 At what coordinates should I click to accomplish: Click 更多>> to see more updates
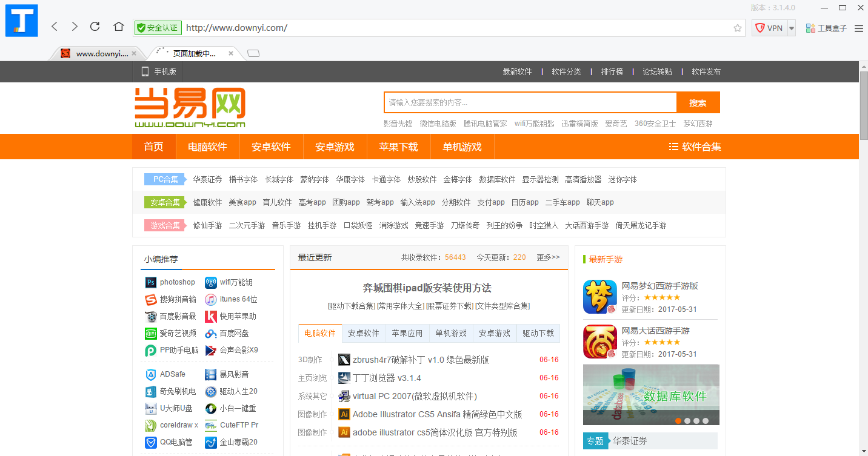pyautogui.click(x=548, y=257)
